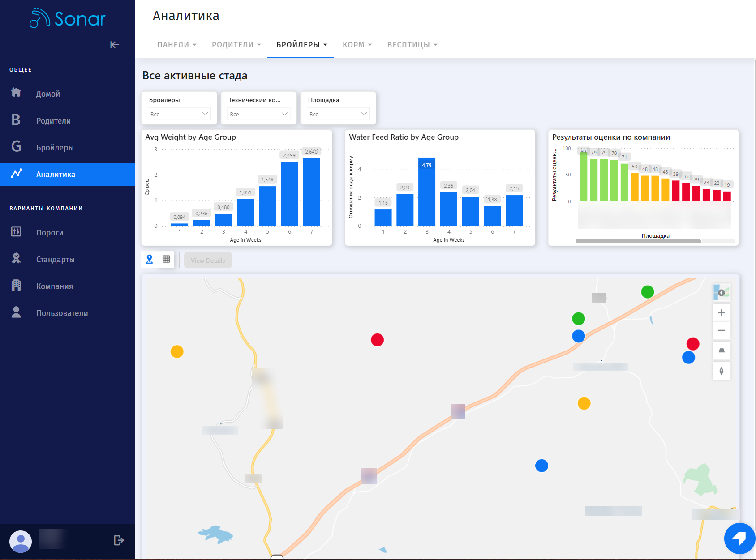
Task: Click the user avatar icon
Action: click(21, 542)
